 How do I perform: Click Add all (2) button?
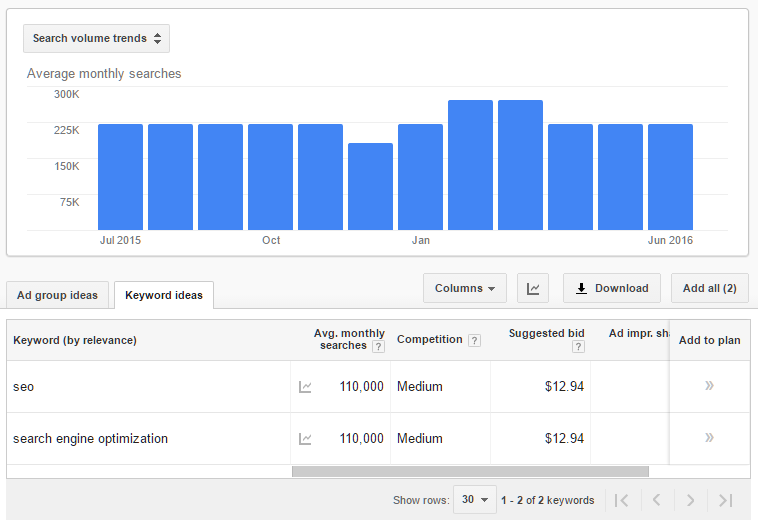click(709, 289)
